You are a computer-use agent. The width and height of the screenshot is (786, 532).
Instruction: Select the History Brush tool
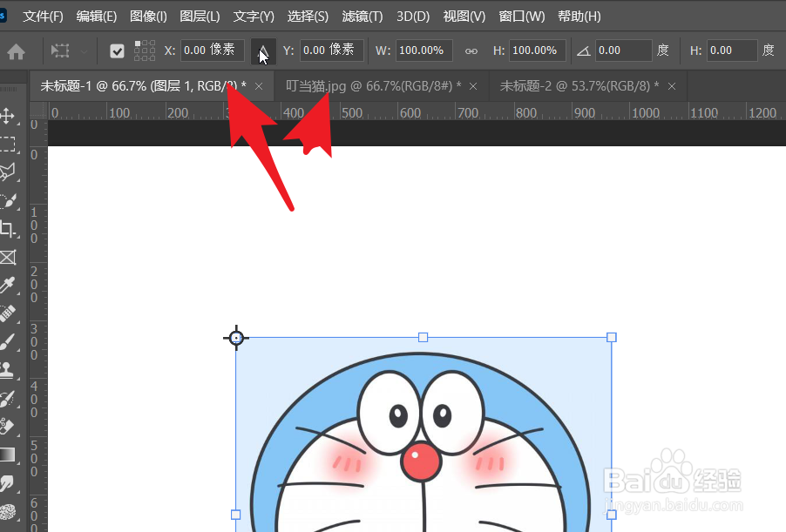coord(9,399)
